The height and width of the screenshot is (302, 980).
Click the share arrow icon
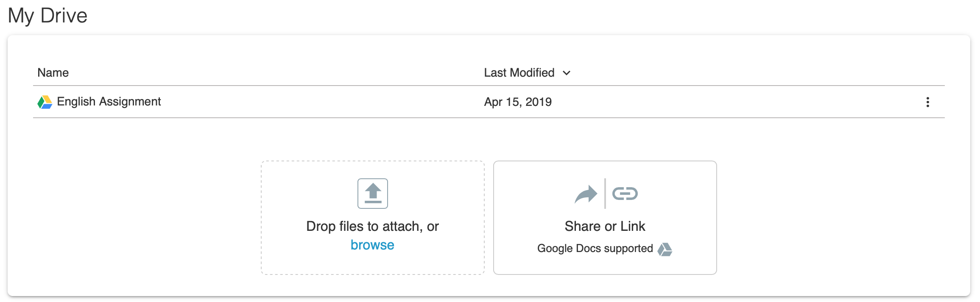pyautogui.click(x=586, y=194)
